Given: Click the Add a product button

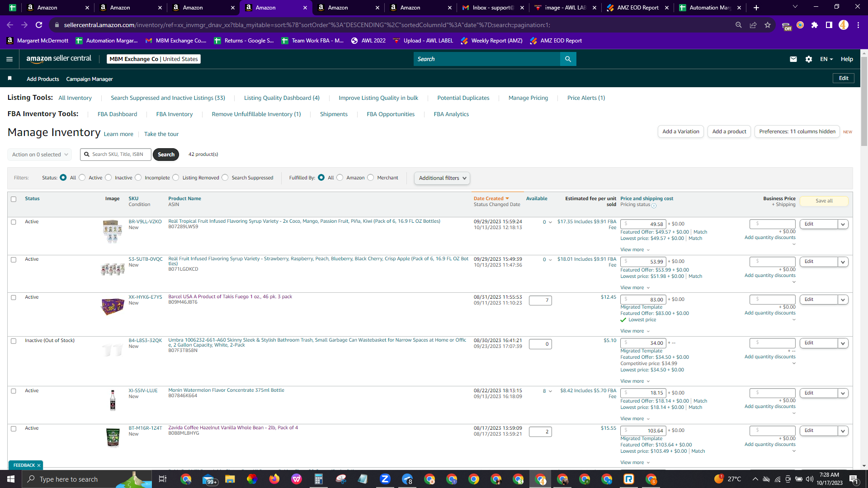Looking at the screenshot, I should pos(729,131).
